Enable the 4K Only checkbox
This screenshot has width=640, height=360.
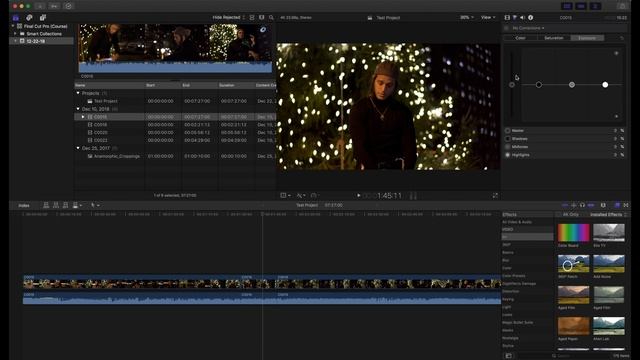point(558,215)
